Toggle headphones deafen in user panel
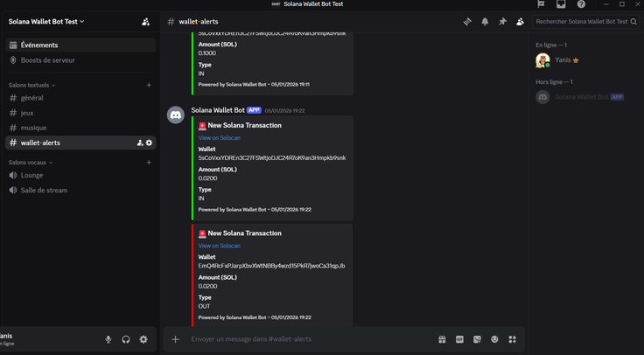The image size is (644, 355). 126,339
